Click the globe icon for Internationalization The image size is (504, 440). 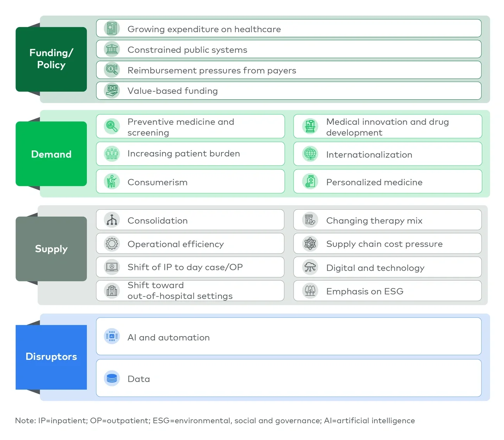310,154
